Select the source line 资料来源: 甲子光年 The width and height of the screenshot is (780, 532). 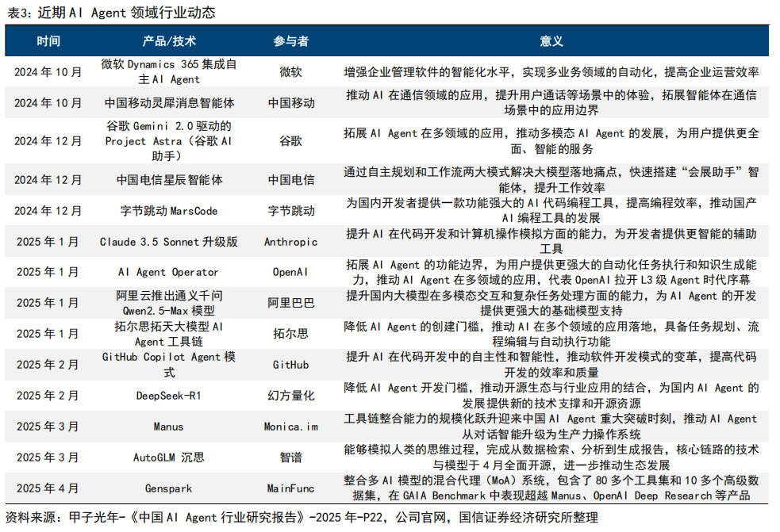pyautogui.click(x=302, y=518)
